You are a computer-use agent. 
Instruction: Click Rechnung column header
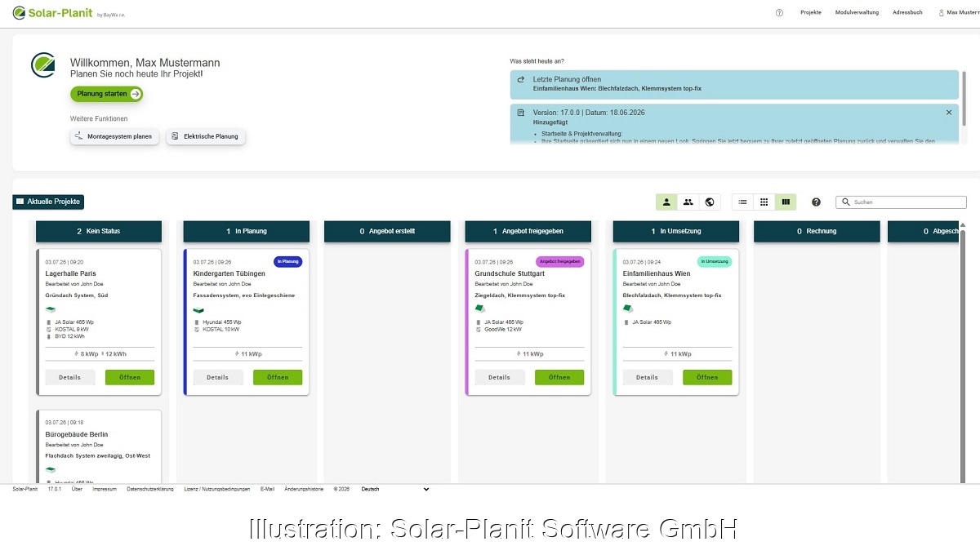pyautogui.click(x=817, y=231)
